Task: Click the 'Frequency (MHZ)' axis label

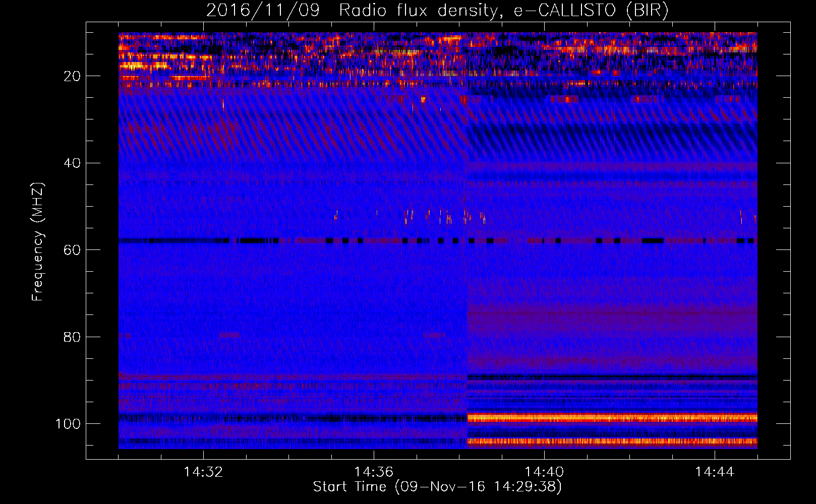Action: pos(38,241)
